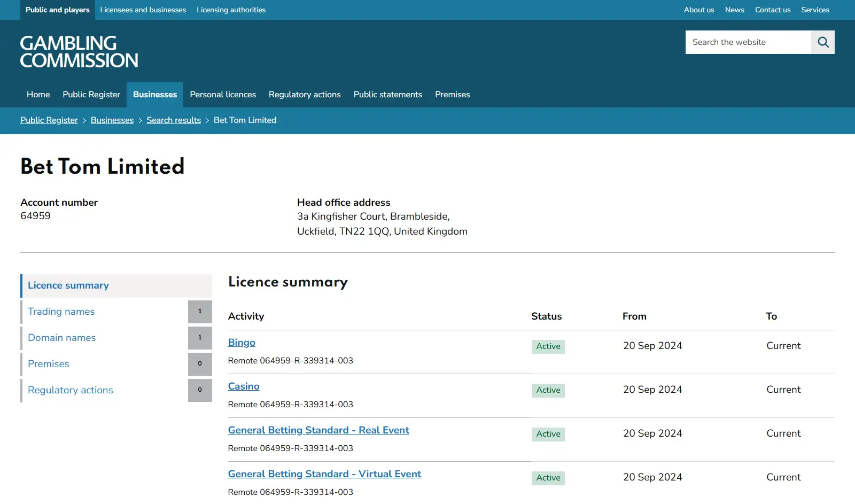Click inside the Search the website field
The image size is (855, 504).
(748, 42)
